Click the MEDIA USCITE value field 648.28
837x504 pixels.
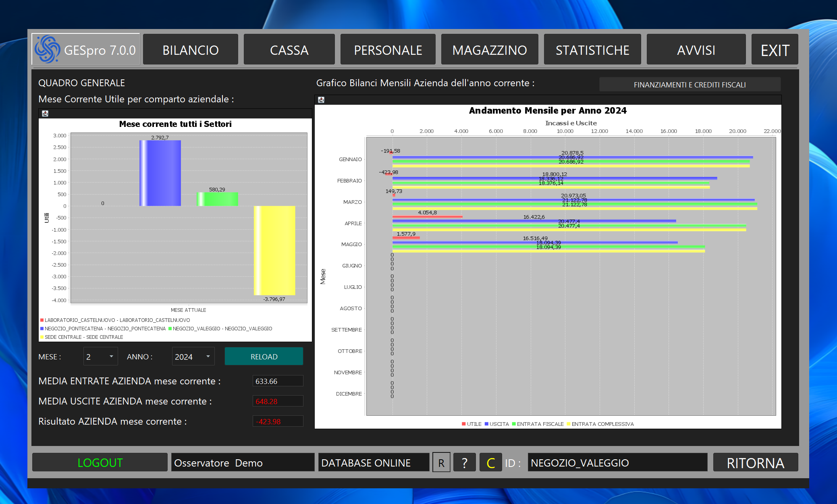point(278,401)
